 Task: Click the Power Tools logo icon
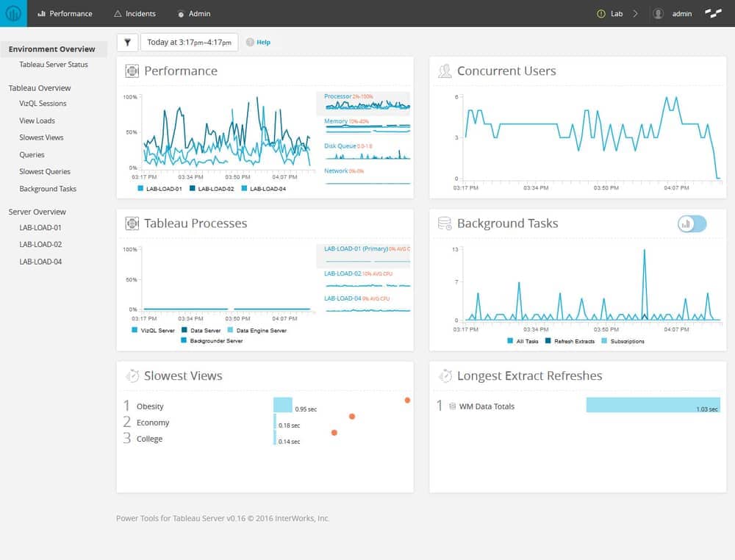(13, 13)
